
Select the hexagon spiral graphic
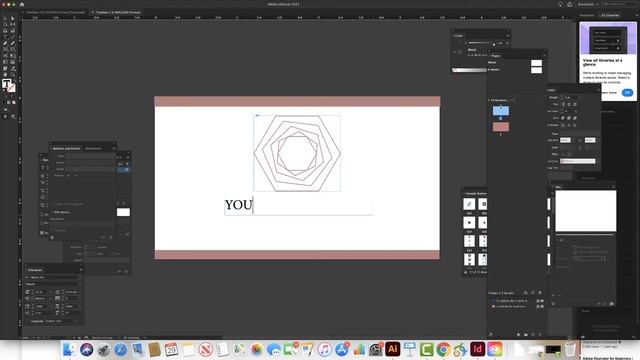(297, 153)
